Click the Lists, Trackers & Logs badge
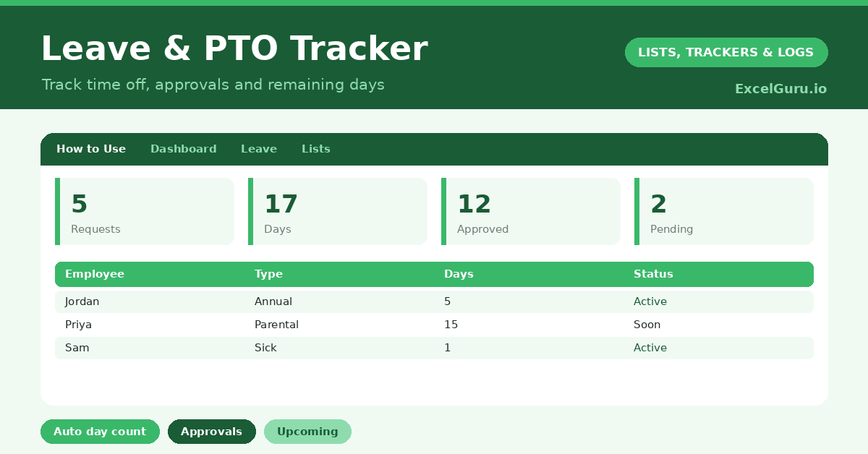The height and width of the screenshot is (454, 868). click(x=726, y=52)
